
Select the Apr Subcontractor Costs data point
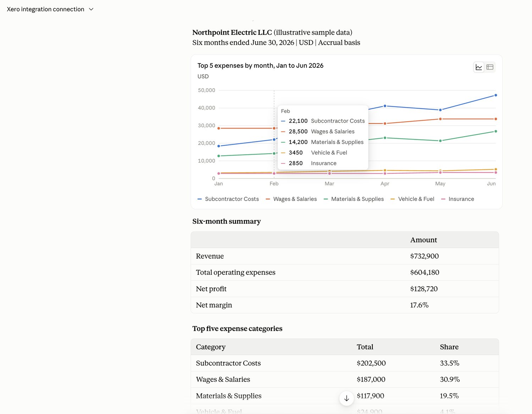tap(385, 106)
